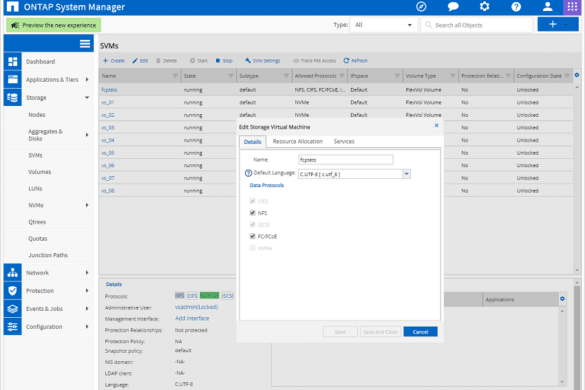Click the Storage database icon
The width and height of the screenshot is (585, 390).
13,98
